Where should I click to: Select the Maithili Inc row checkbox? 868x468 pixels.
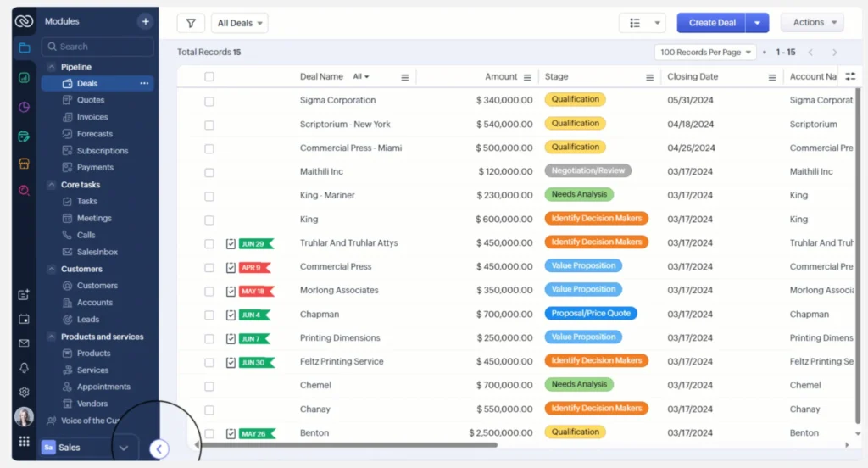(x=209, y=172)
